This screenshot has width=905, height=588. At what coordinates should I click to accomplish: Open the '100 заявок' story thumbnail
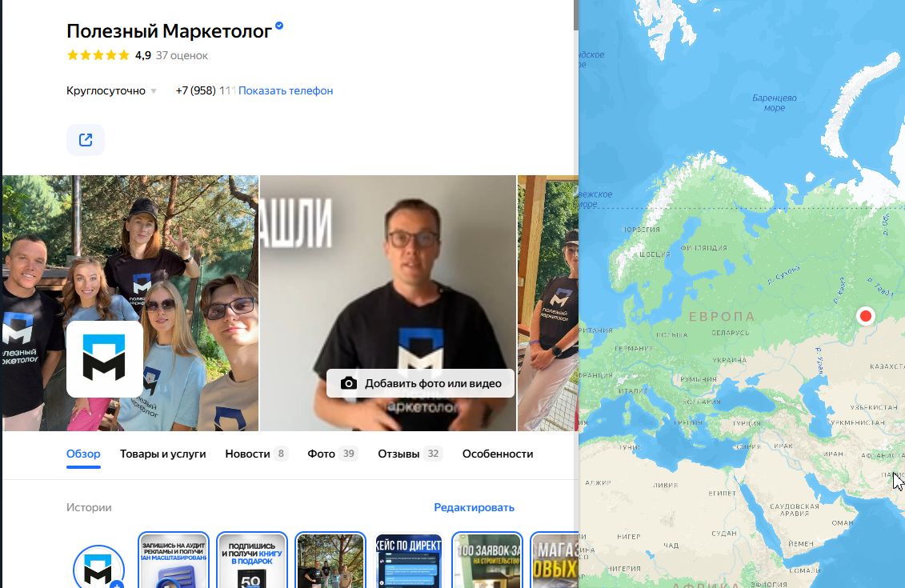click(x=487, y=562)
